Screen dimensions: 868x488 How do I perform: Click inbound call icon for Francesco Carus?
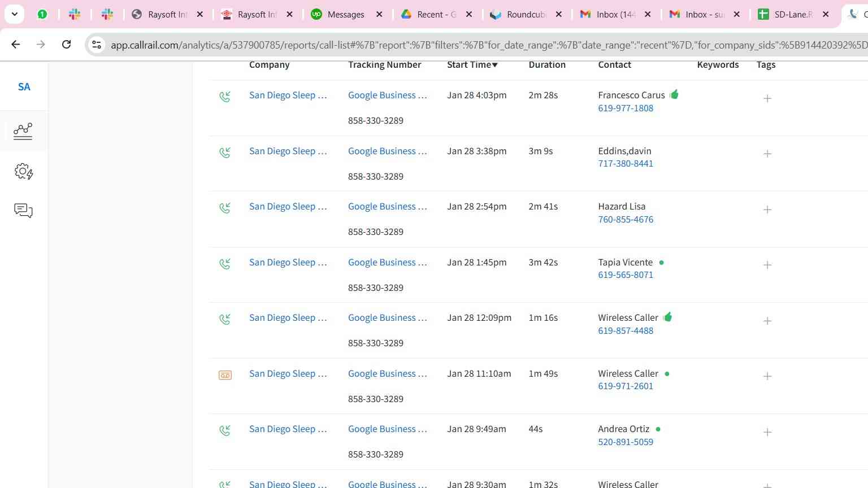(x=225, y=97)
